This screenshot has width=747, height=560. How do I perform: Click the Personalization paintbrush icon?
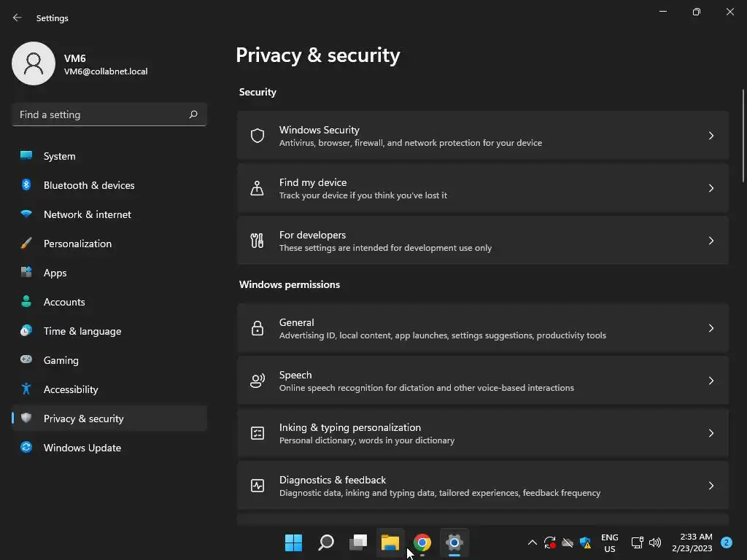coord(26,244)
